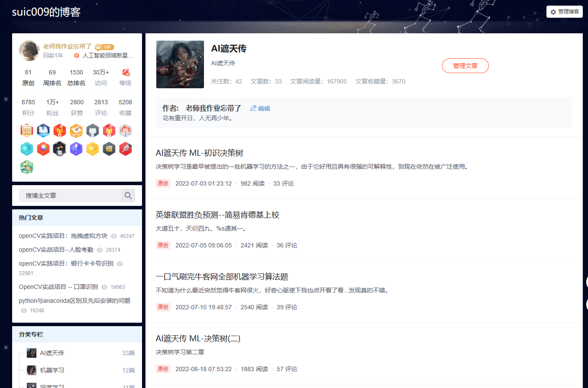Click the eye view-count icon beside 45247
This screenshot has height=388, width=588.
[114, 236]
